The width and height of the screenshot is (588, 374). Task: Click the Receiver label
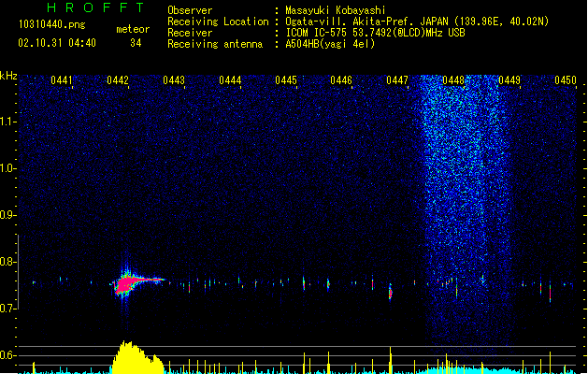point(190,33)
